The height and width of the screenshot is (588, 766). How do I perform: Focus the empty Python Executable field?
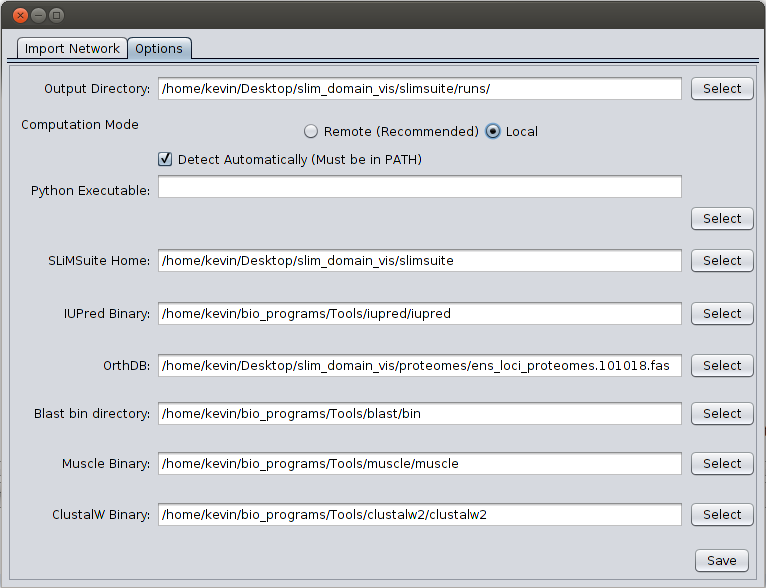click(420, 187)
